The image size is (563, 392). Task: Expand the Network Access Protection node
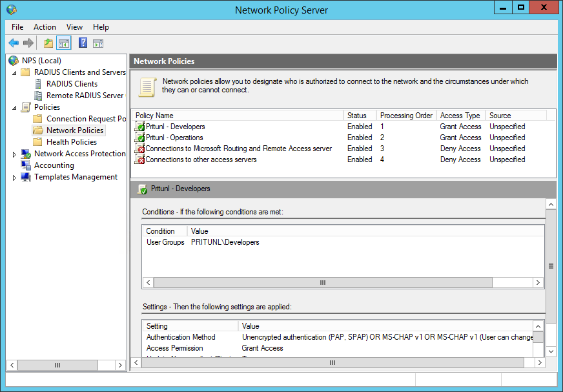15,154
